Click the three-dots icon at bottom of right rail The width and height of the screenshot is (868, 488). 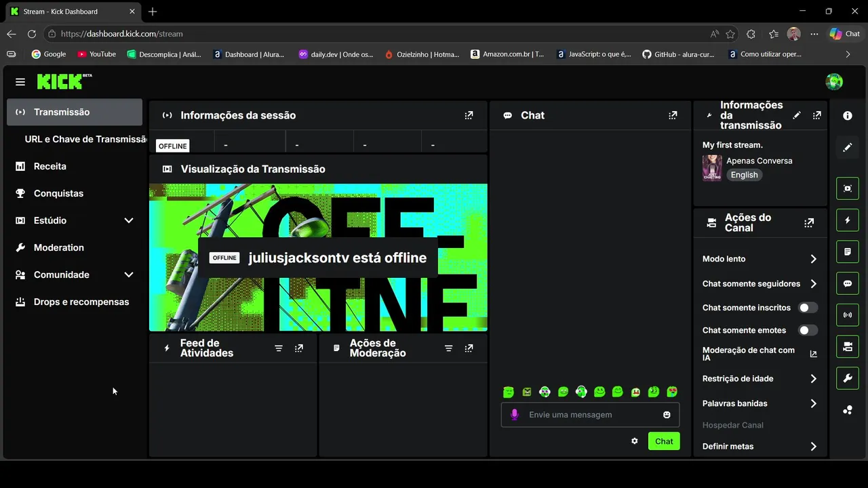pos(848,410)
